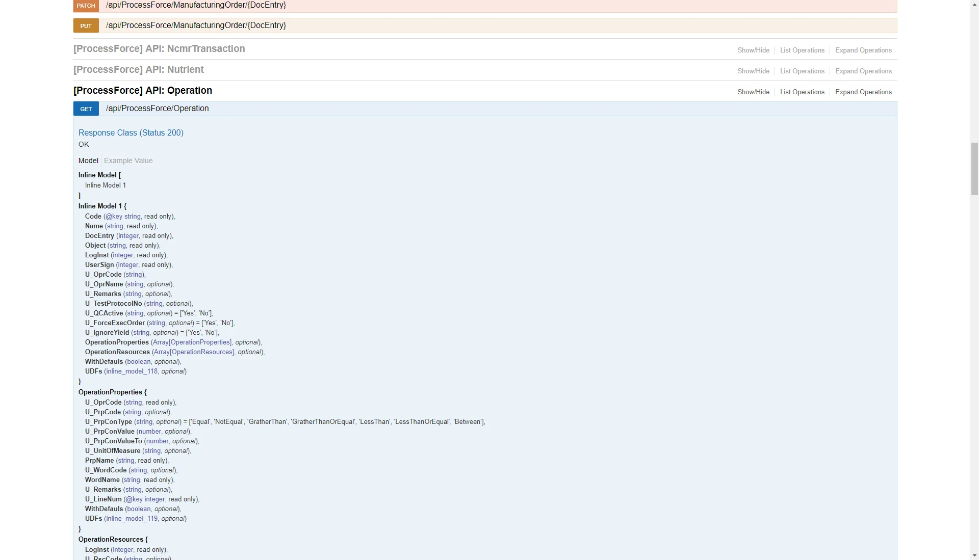979x560 pixels.
Task: List Operations for NcmrTransaction
Action: click(802, 50)
